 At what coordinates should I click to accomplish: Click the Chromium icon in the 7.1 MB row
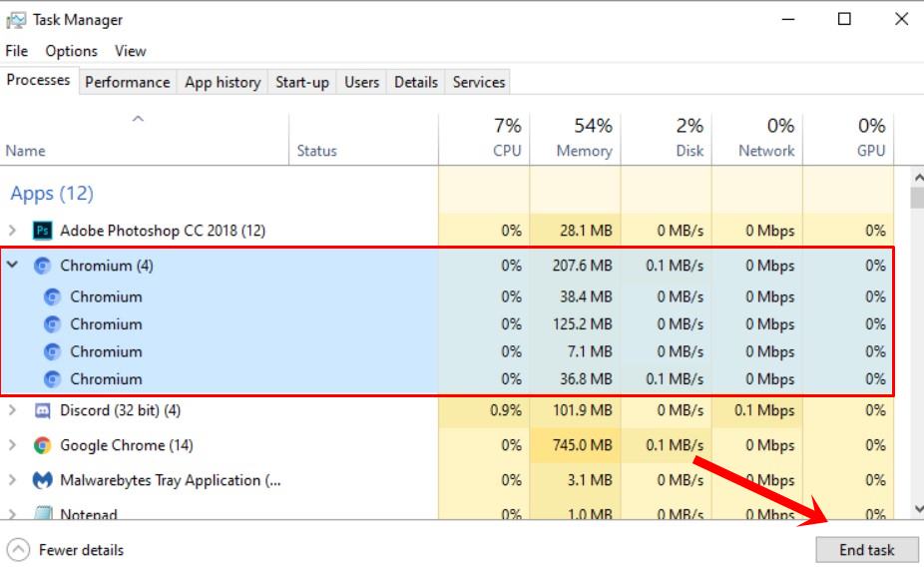point(52,352)
